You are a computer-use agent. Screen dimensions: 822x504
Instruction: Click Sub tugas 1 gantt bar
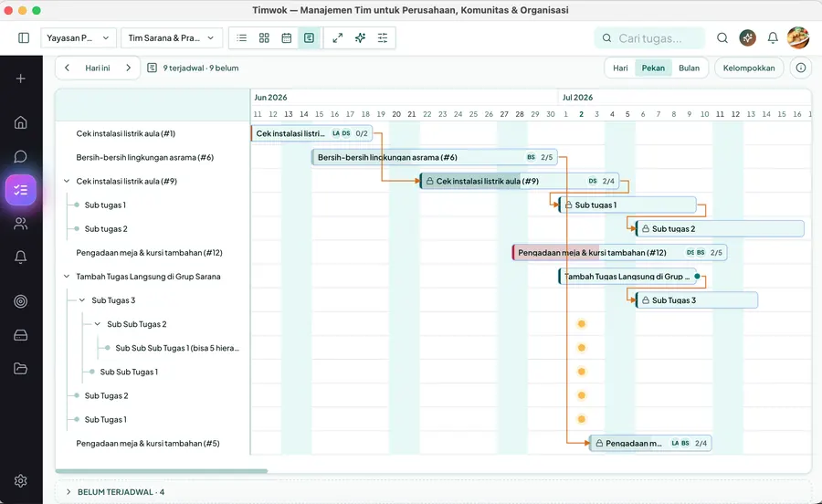click(x=627, y=205)
